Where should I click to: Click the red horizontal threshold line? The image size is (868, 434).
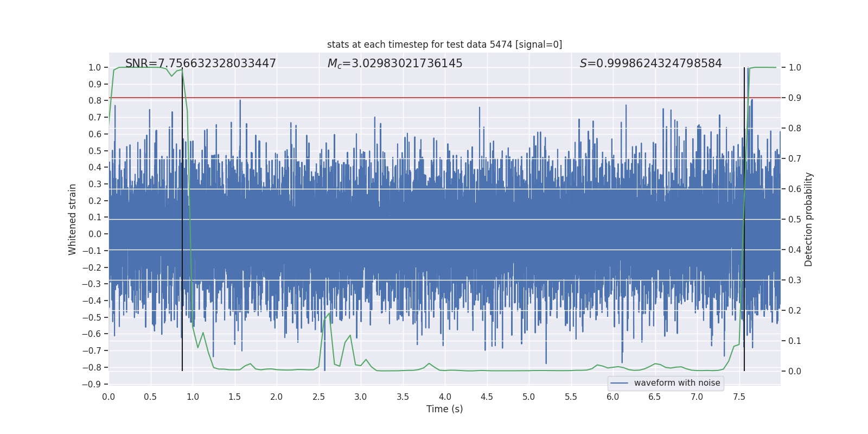[x=434, y=98]
